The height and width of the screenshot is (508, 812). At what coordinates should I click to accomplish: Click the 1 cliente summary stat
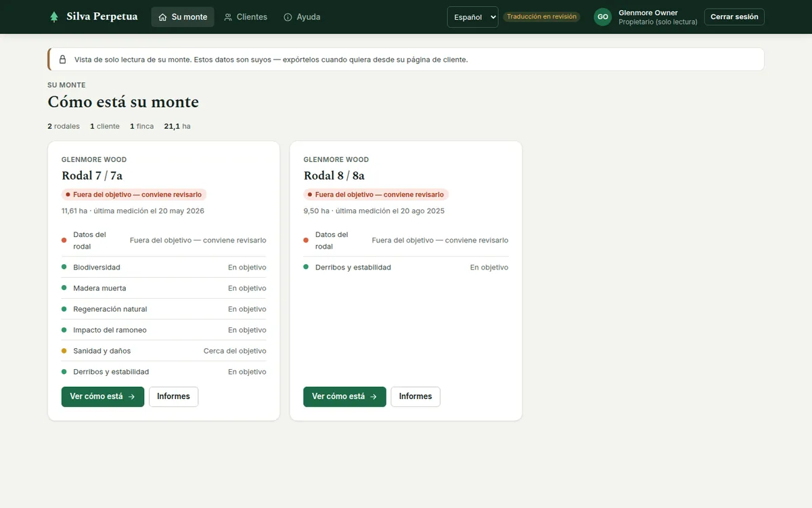pos(105,126)
